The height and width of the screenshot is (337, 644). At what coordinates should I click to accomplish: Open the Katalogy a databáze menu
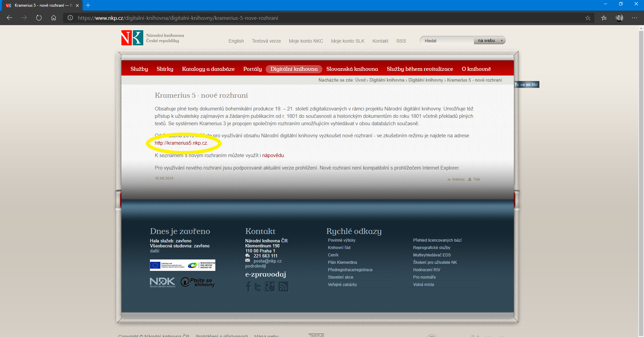click(x=208, y=69)
